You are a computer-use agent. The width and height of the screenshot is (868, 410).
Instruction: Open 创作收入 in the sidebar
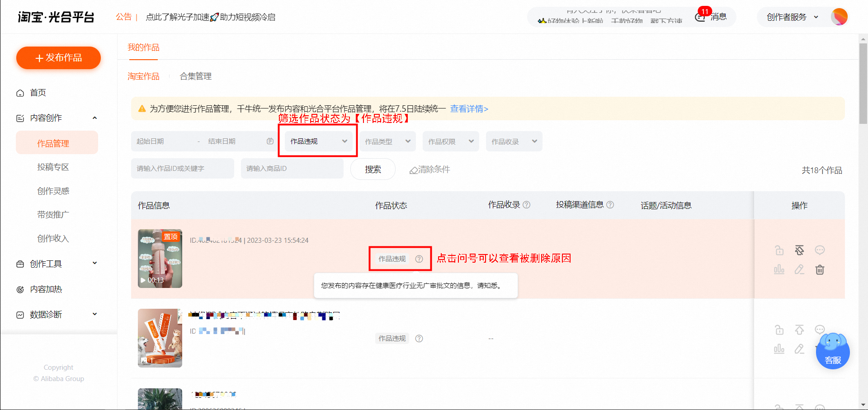coord(53,239)
